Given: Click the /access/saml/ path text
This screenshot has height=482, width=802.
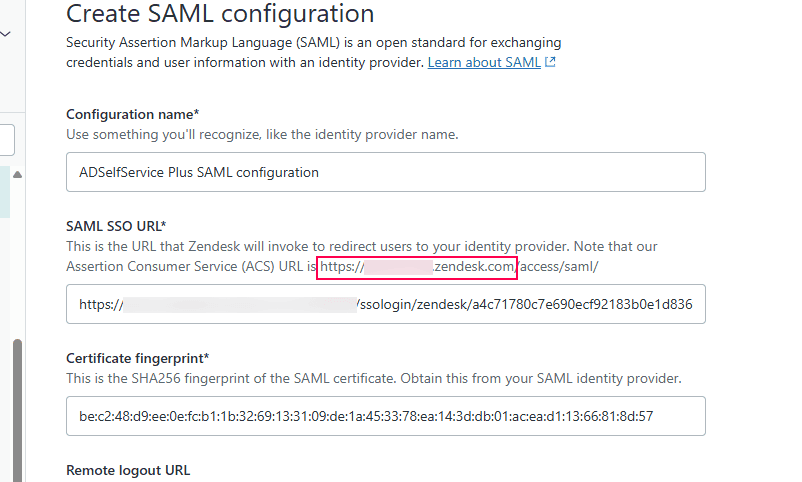Looking at the screenshot, I should tap(559, 267).
